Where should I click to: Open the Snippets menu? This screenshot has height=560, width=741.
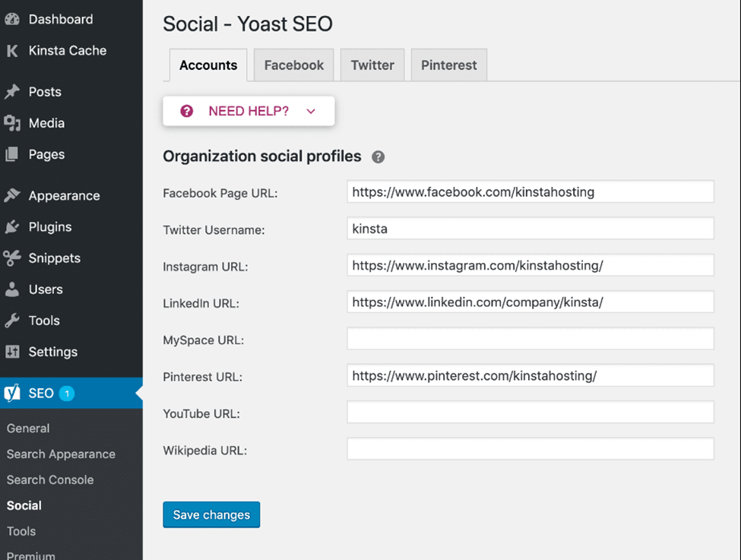(x=71, y=258)
